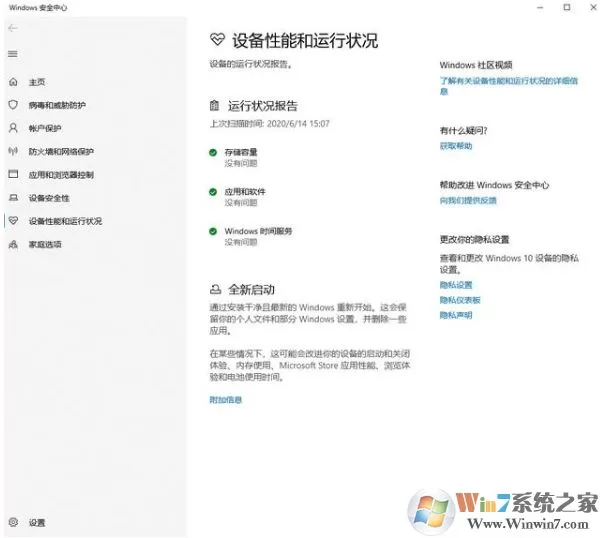The image size is (605, 538).
Task: Open the 隐私声明 link
Action: pyautogui.click(x=456, y=315)
